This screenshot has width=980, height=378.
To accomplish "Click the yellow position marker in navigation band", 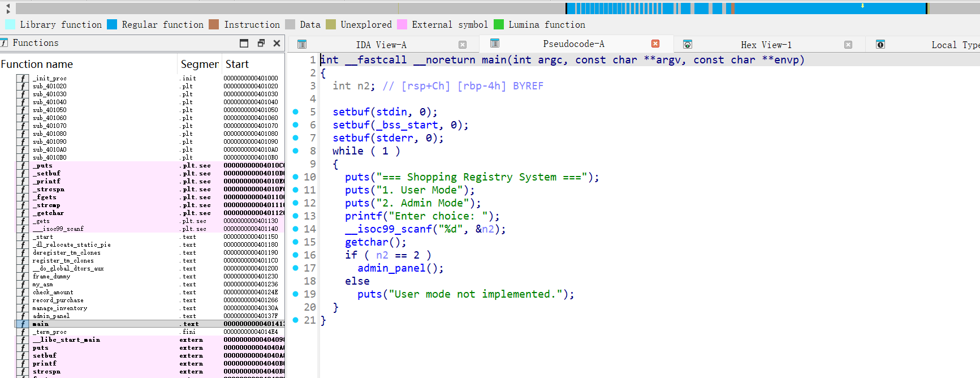I will tap(862, 6).
